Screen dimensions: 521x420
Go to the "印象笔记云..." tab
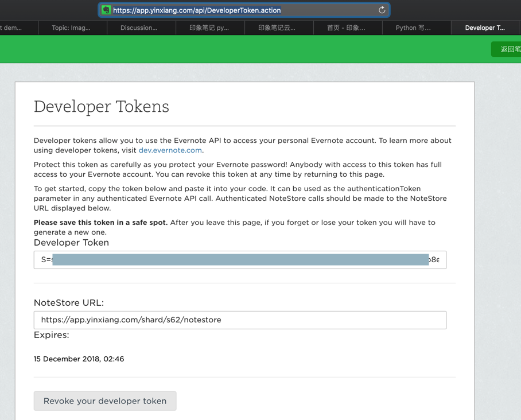[277, 28]
